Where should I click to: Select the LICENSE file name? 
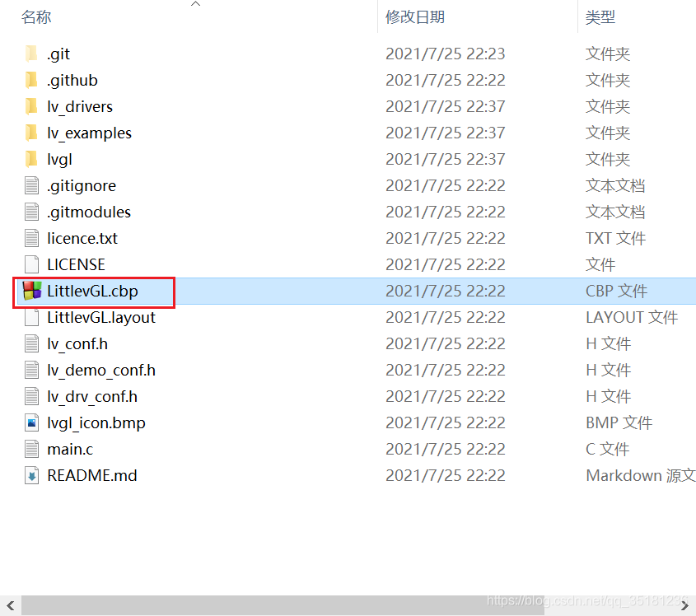(x=76, y=264)
